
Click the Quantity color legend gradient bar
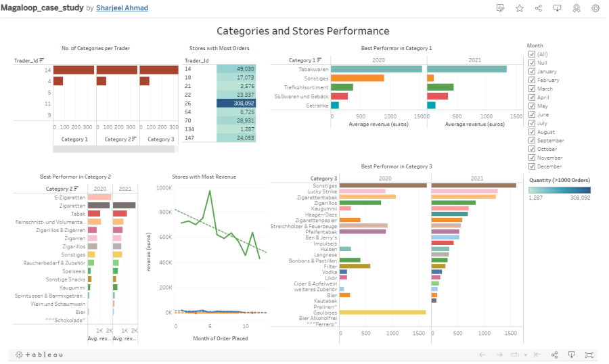point(559,190)
